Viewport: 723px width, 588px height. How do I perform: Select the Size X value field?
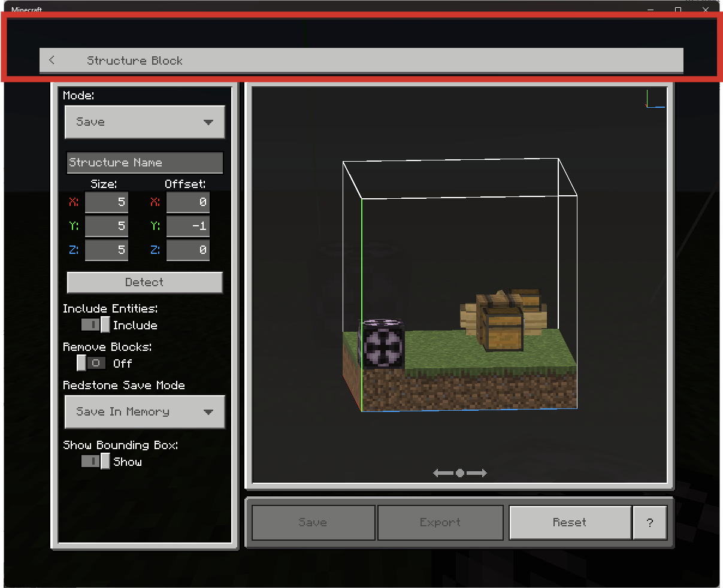pos(107,202)
